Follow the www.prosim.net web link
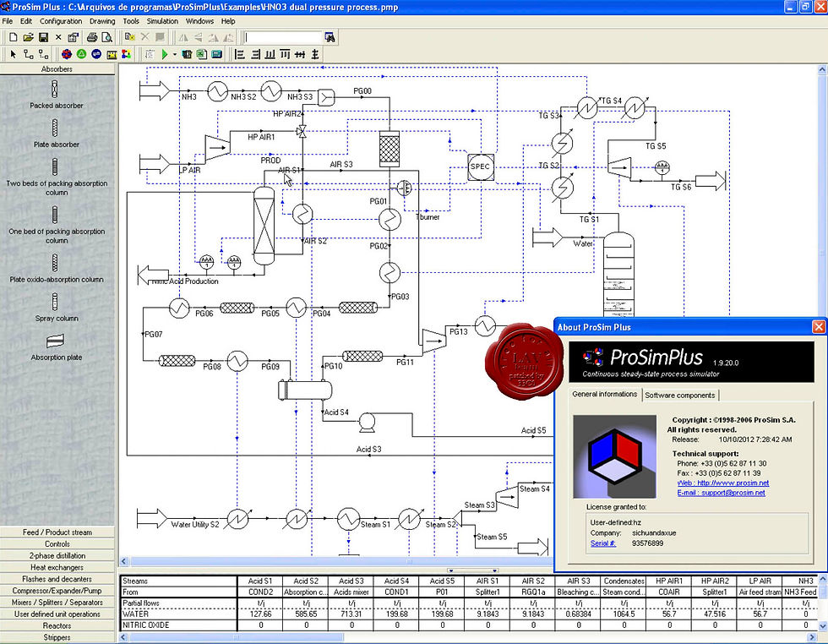Screen dimensions: 828x644 tap(723, 483)
